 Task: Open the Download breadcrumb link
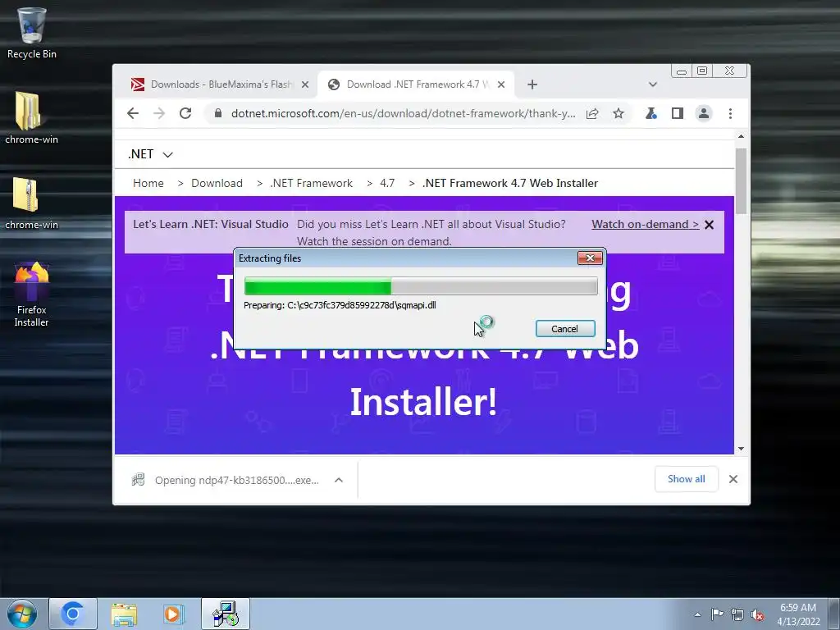(x=217, y=183)
